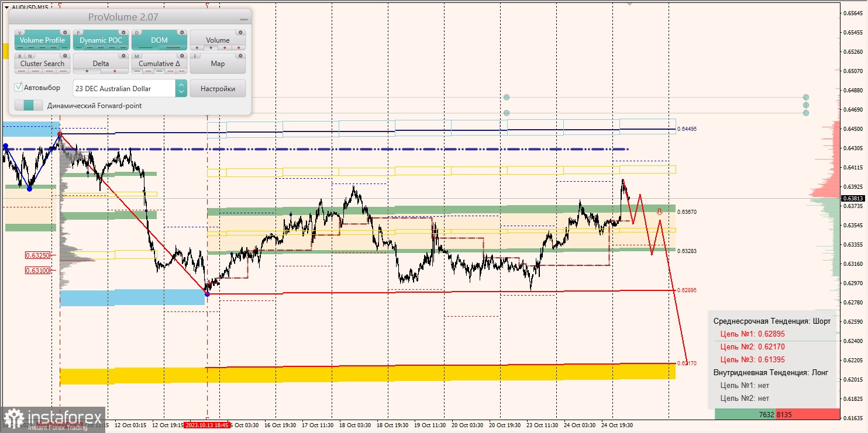868x433 pixels.
Task: Enable the Map indicator
Action: (x=218, y=63)
